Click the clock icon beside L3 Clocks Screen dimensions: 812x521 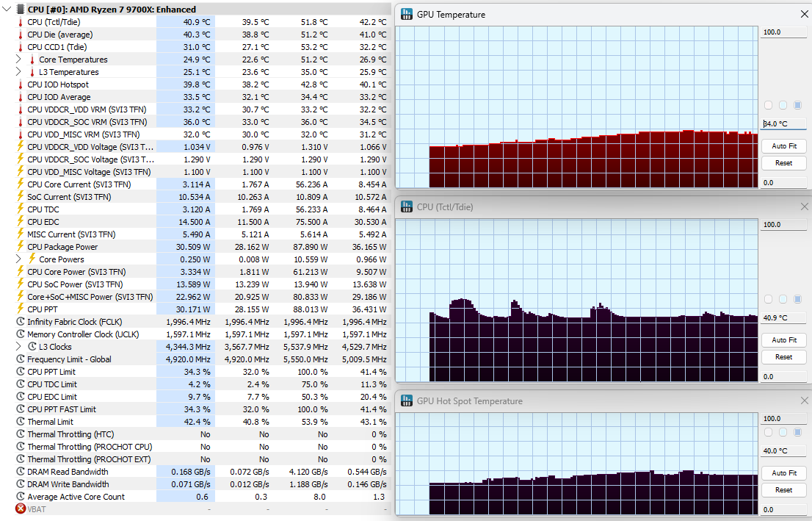coord(32,346)
